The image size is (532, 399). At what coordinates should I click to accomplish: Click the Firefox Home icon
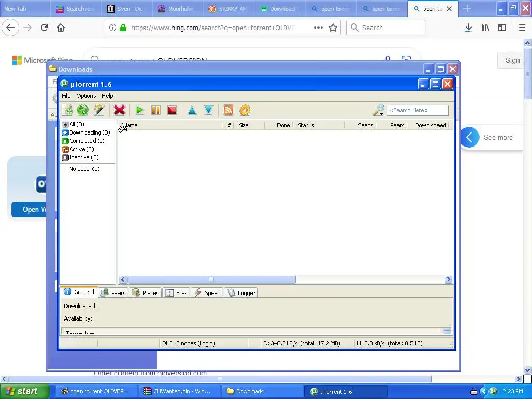pos(61,28)
